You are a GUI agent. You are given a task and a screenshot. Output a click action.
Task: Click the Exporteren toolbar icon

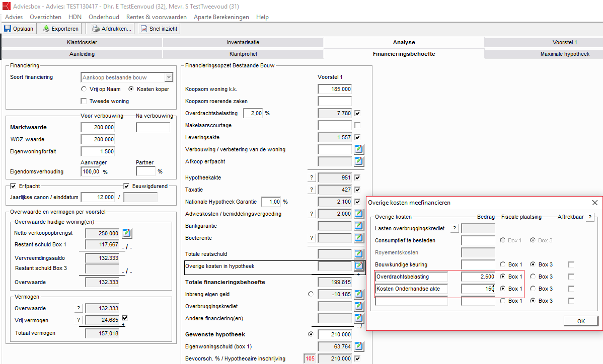[46, 29]
